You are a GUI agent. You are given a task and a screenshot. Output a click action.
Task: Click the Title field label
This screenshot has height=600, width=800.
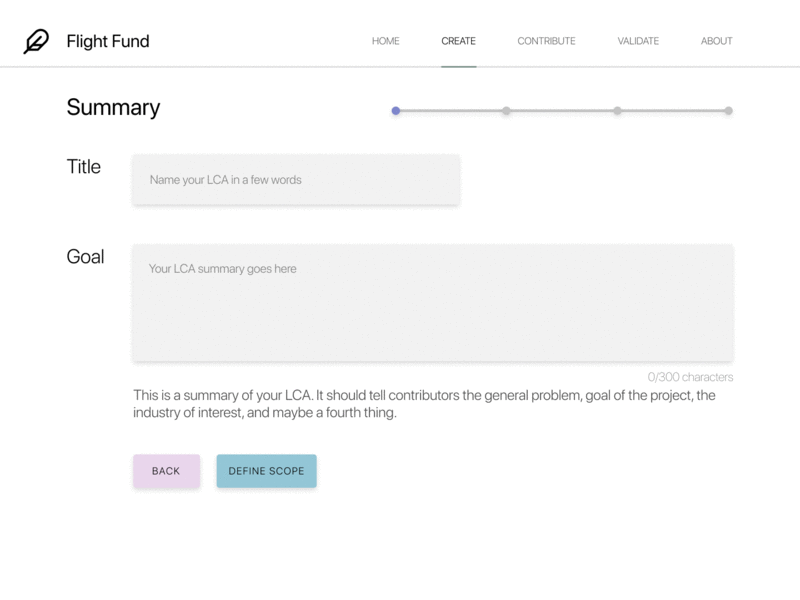click(84, 167)
